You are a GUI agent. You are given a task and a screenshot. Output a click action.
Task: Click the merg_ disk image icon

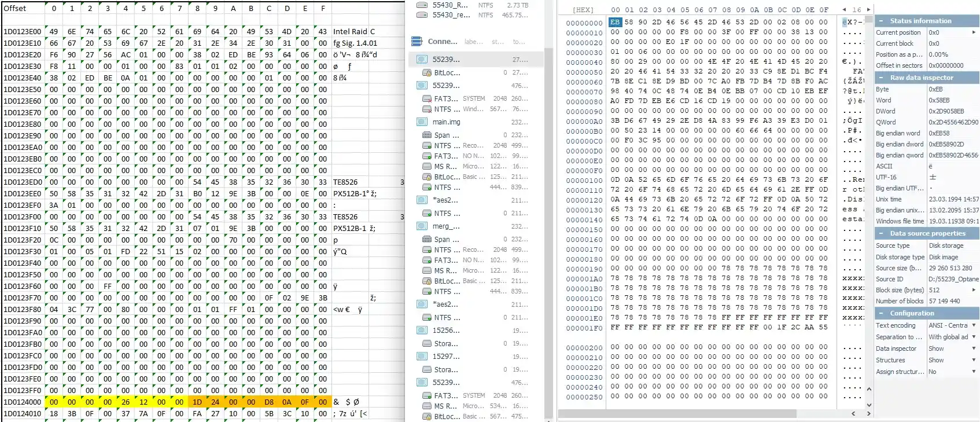point(422,226)
